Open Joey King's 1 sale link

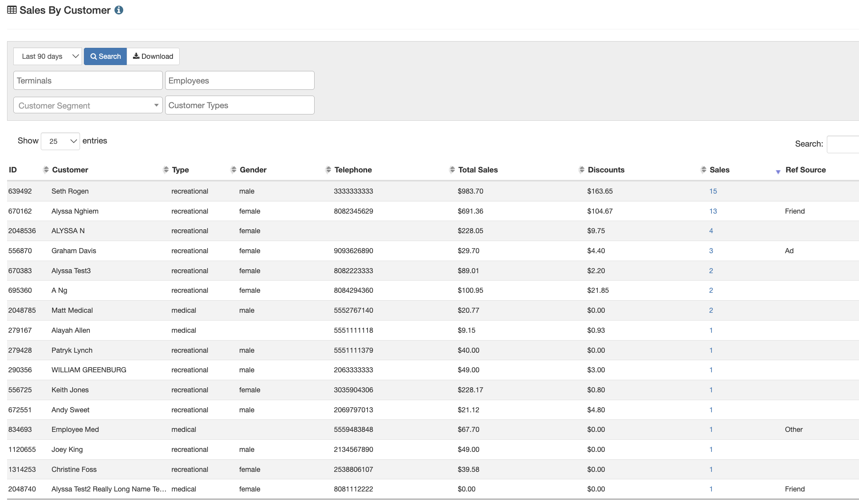[711, 450]
